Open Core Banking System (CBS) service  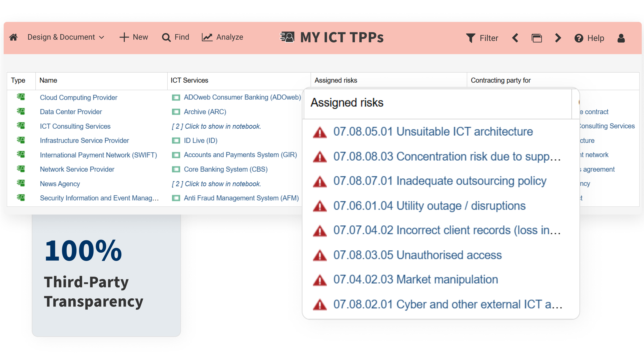pyautogui.click(x=226, y=169)
